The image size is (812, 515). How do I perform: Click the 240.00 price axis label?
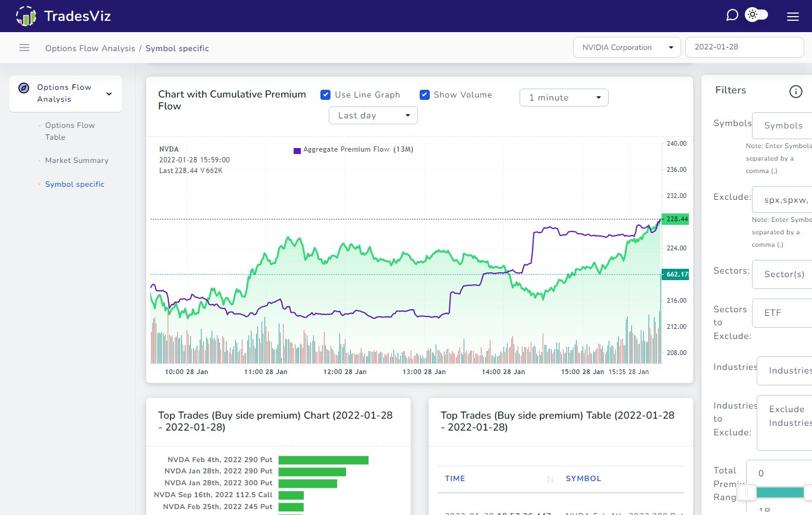tap(676, 143)
